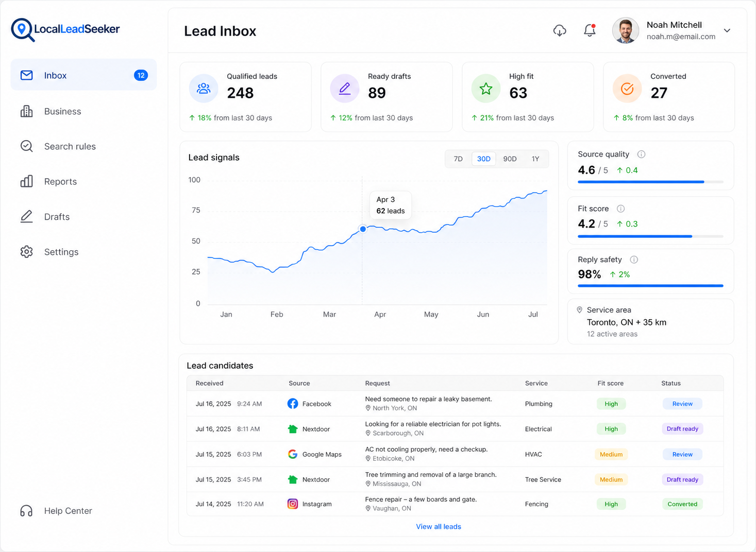Click Noah Mitchell's profile avatar
This screenshot has width=756, height=552.
pyautogui.click(x=626, y=30)
